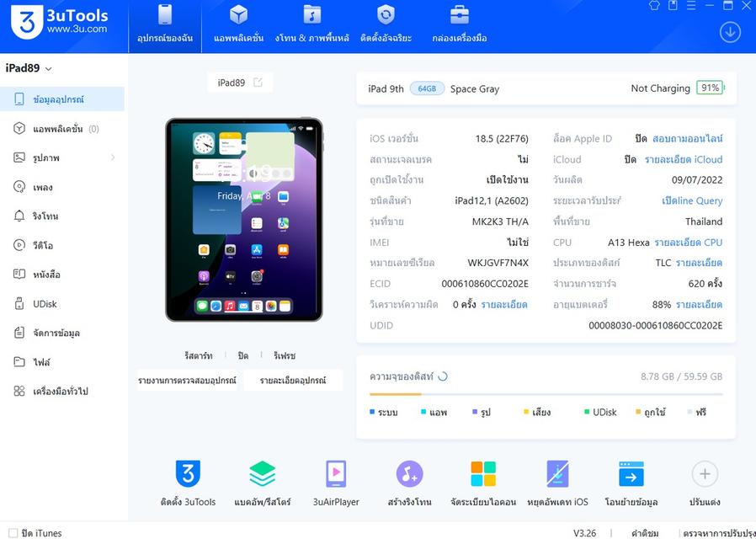Click สอบถามออนไลน์ Apple ID link
This screenshot has height=539, width=756.
click(x=688, y=139)
